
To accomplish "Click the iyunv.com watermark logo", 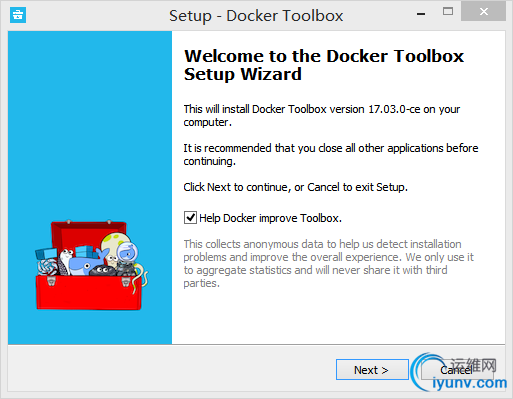I will [460, 372].
